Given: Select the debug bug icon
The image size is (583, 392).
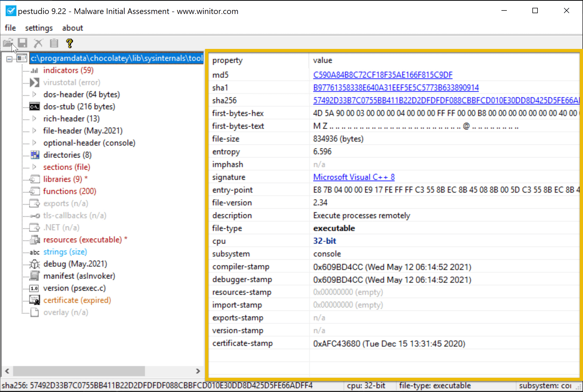Looking at the screenshot, I should [x=34, y=264].
